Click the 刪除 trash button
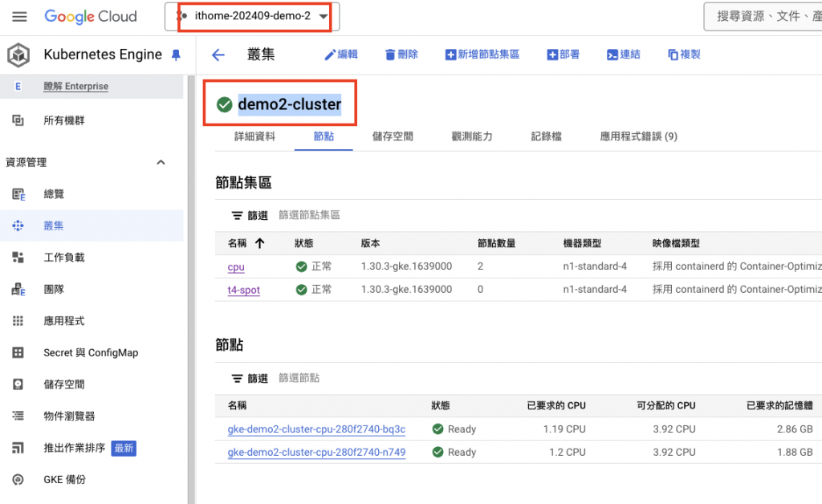This screenshot has height=504, width=822. point(401,55)
